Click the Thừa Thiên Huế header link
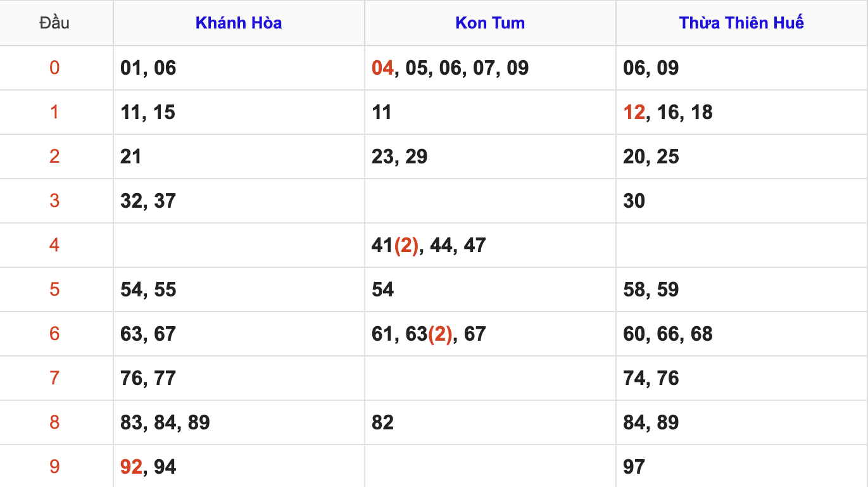This screenshot has width=868, height=487. [x=741, y=23]
